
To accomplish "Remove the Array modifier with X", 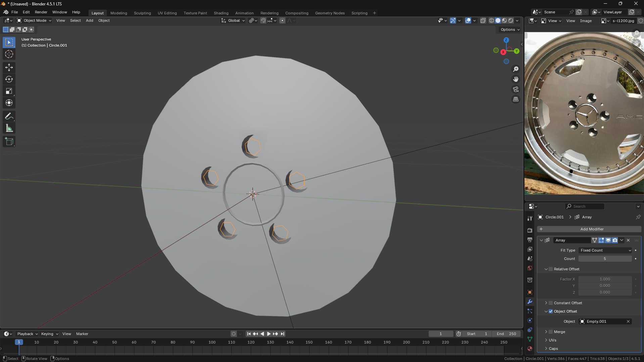I will [x=628, y=240].
